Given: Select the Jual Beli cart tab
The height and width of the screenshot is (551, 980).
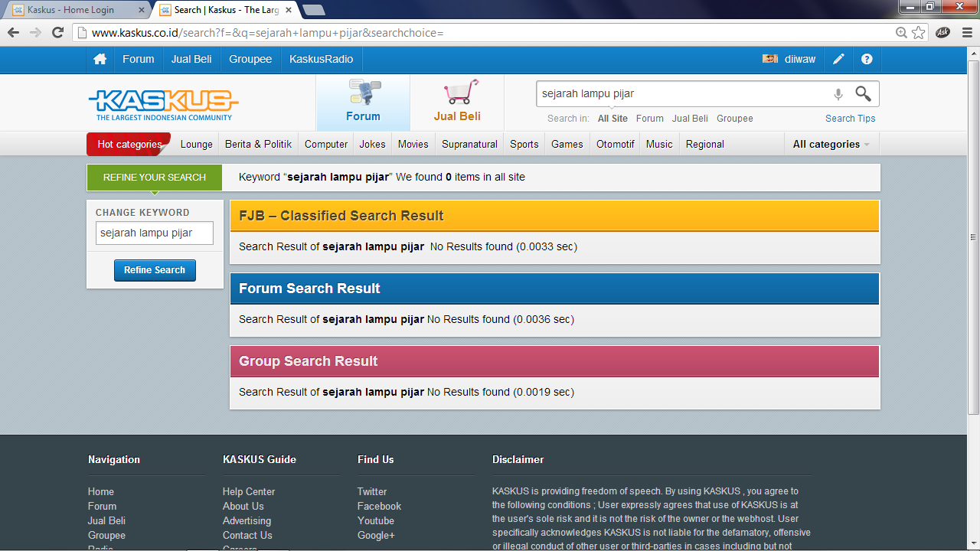Looking at the screenshot, I should coord(457,103).
